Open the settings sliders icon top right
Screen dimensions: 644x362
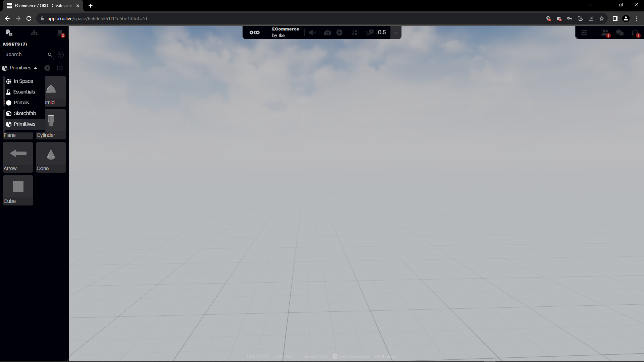coord(584,33)
